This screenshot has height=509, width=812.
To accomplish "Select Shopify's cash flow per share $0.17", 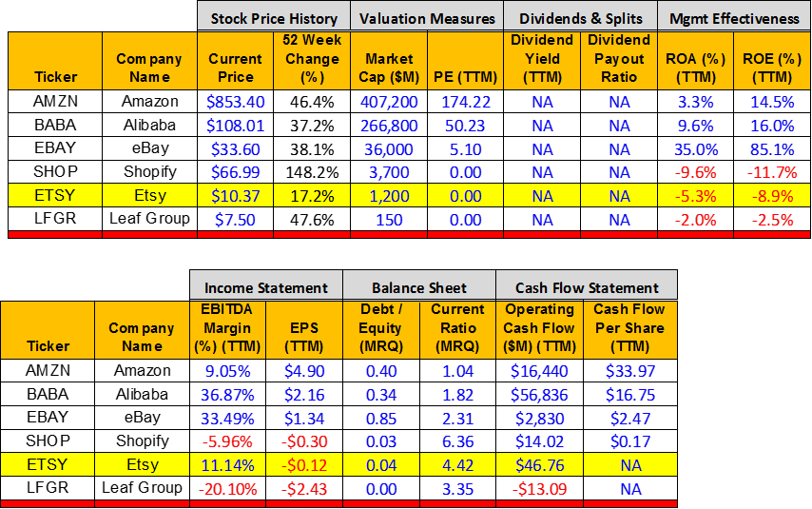I will [630, 441].
